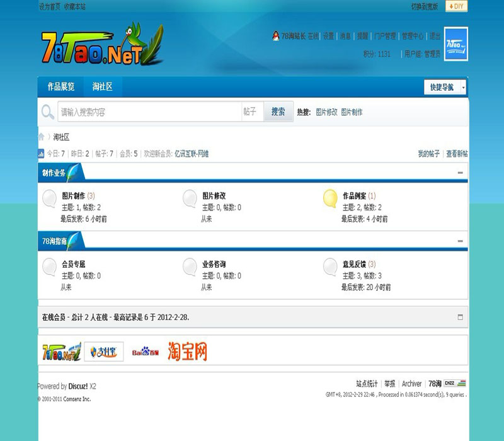This screenshot has width=504, height=441.
Task: Open the 帖子 search type selector
Action: 252,112
